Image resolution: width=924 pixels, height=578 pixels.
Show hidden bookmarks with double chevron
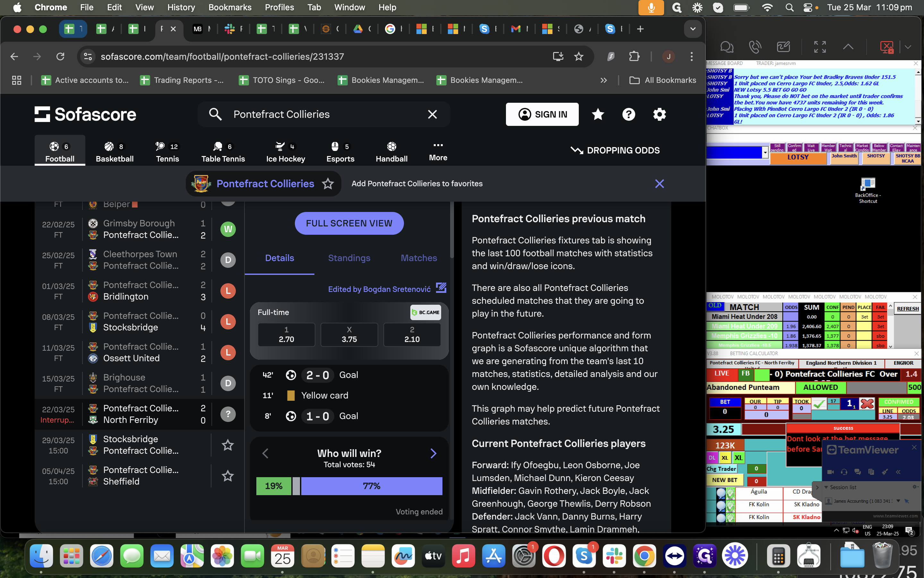point(604,80)
